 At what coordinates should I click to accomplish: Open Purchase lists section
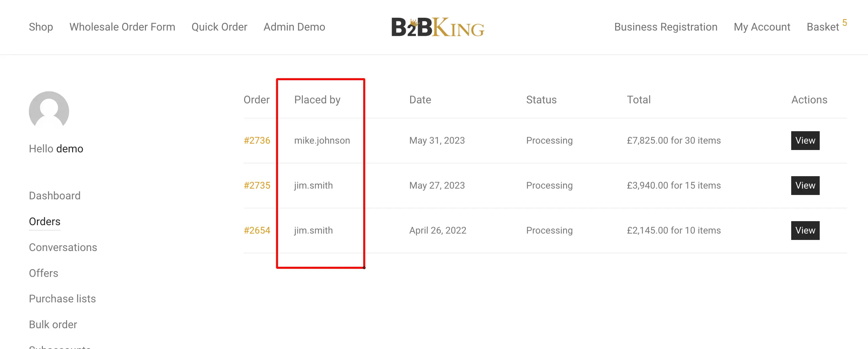click(x=62, y=299)
